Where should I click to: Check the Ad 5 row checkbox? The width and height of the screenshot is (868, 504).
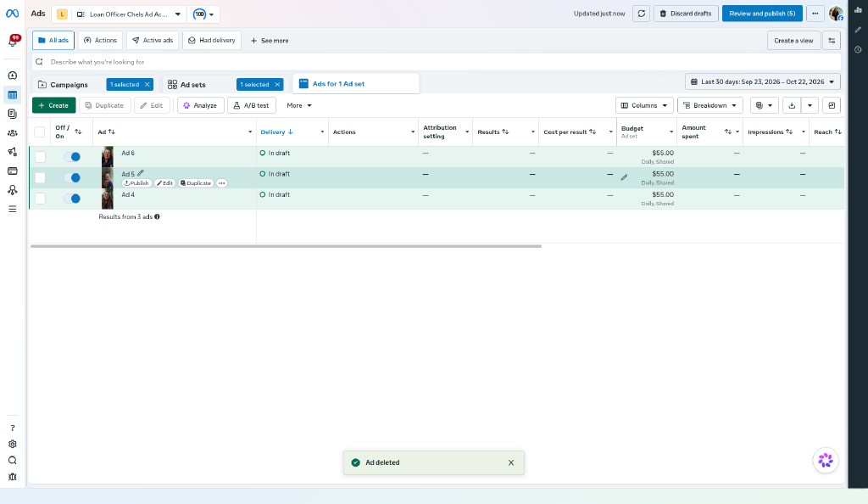(x=40, y=178)
